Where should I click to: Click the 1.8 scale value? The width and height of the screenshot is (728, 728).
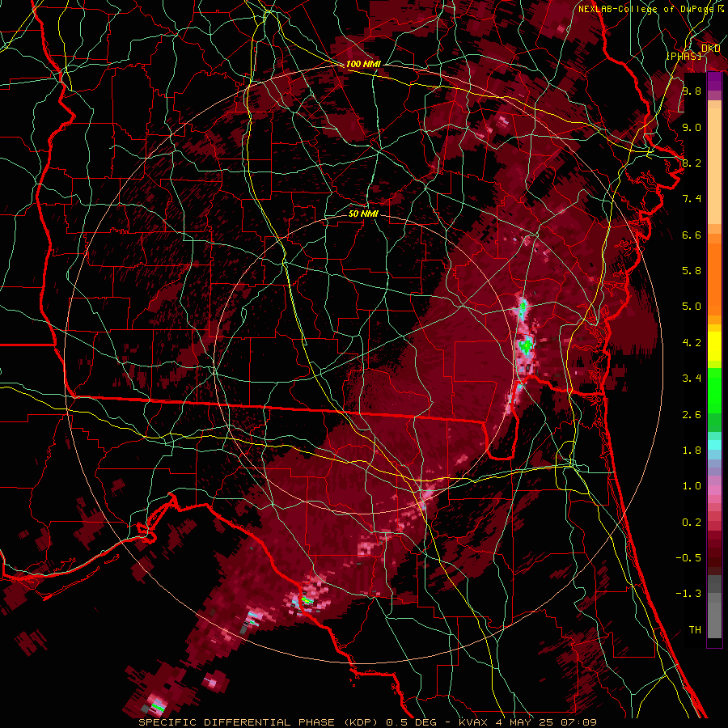pos(692,451)
